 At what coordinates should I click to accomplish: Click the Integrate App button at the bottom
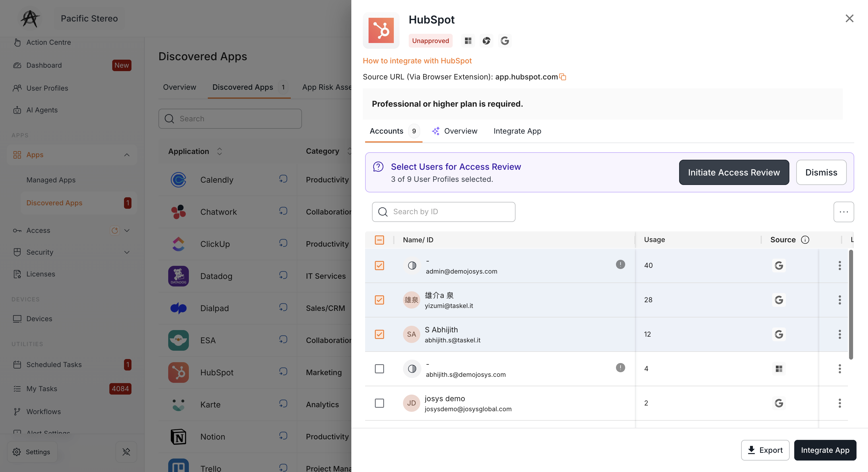pyautogui.click(x=825, y=450)
